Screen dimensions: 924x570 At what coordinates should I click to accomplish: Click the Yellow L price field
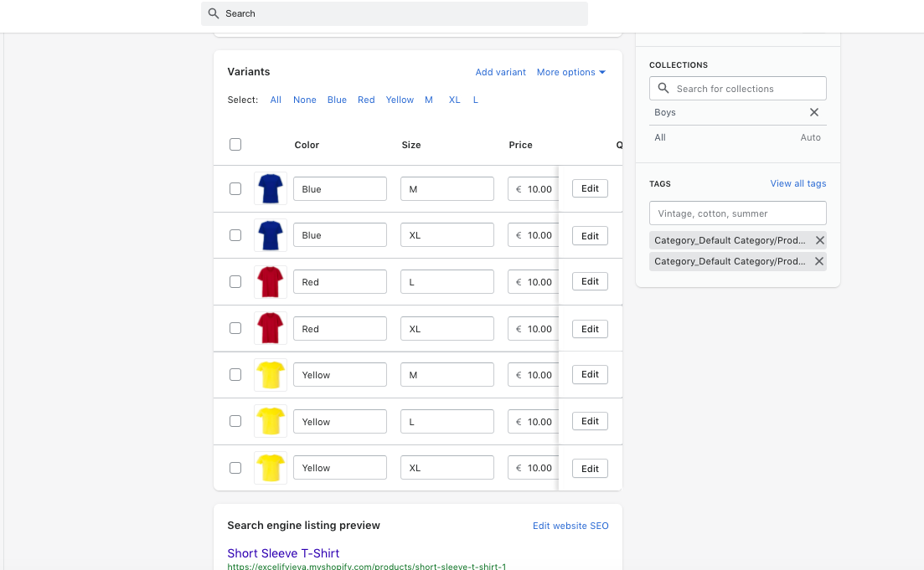(533, 422)
